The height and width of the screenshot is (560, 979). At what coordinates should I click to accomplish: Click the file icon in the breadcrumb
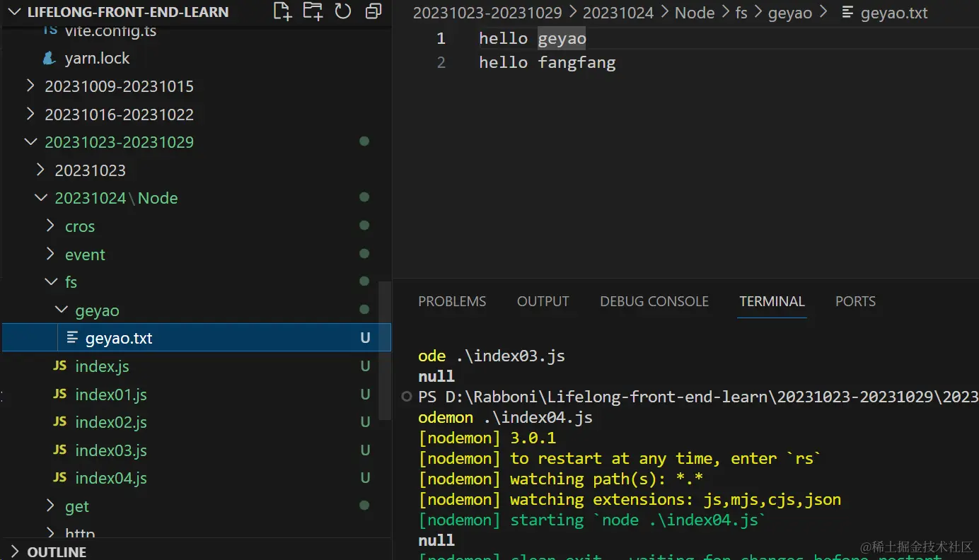click(x=848, y=13)
